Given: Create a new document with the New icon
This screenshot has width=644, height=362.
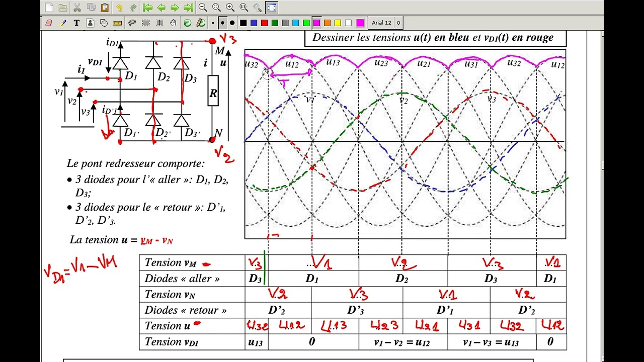Looking at the screenshot, I should click(49, 8).
